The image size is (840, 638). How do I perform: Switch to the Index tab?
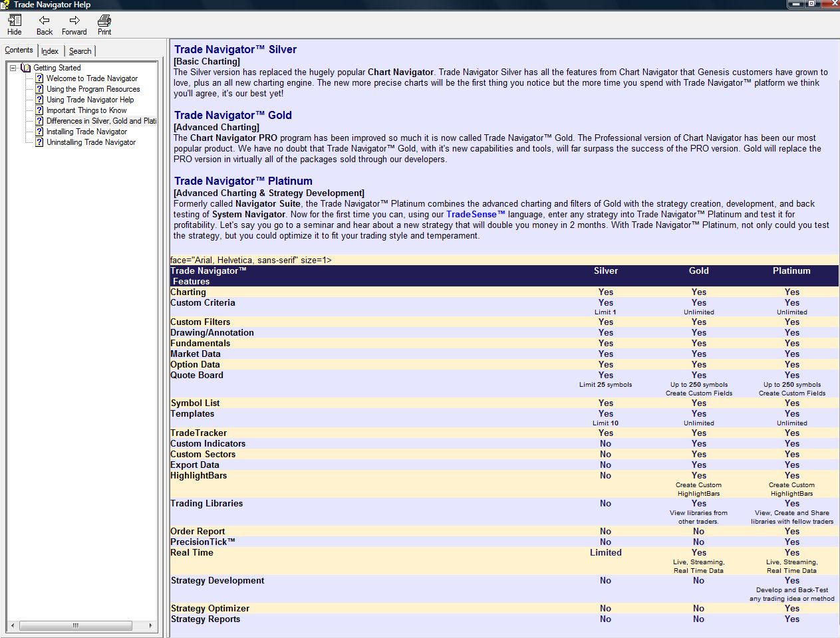point(50,51)
